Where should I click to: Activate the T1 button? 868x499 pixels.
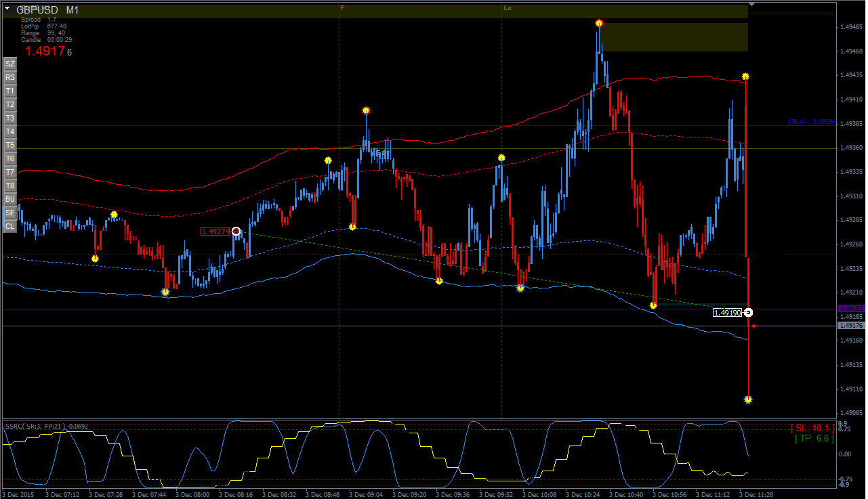(x=10, y=91)
